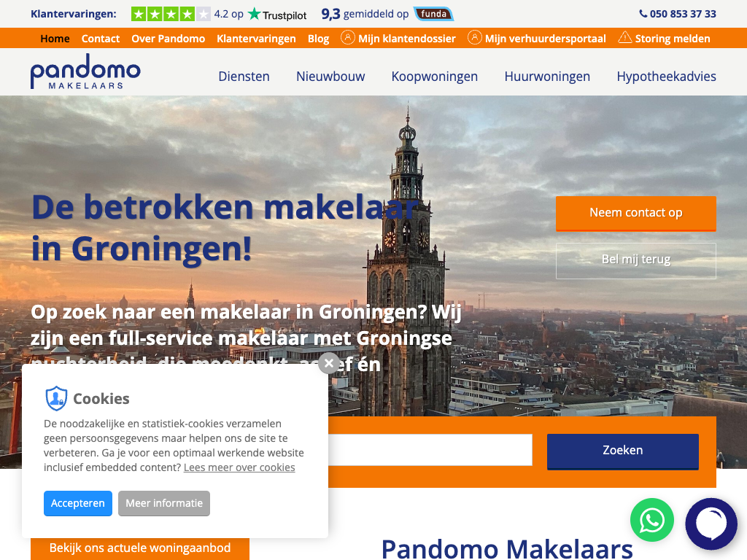This screenshot has width=747, height=560.
Task: Click the Bel mij terug button
Action: coord(636,260)
